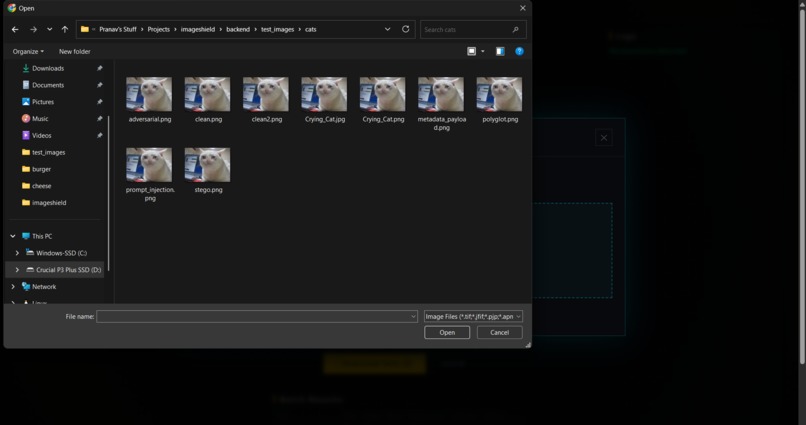
Task: Collapse the This PC tree node
Action: pos(13,236)
